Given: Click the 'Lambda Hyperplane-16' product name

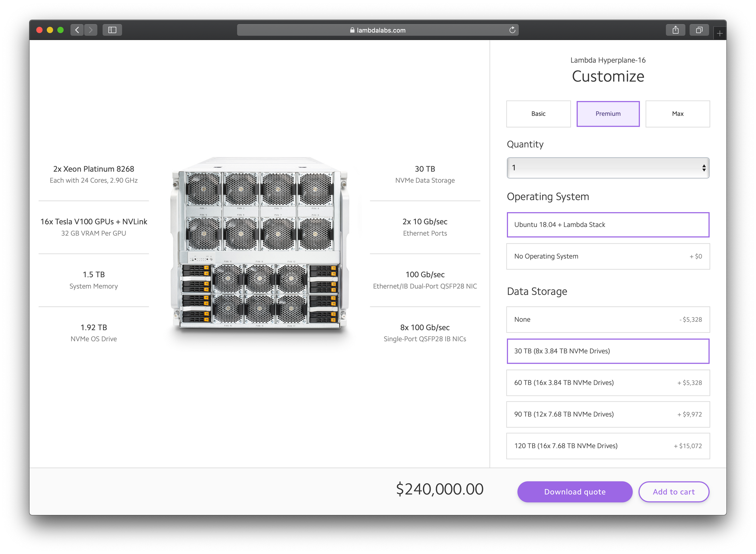Looking at the screenshot, I should coord(608,60).
